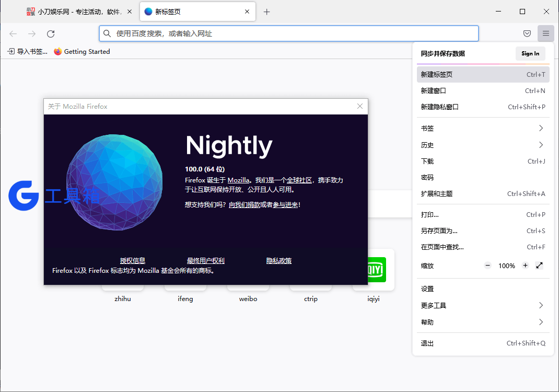Screen dimensions: 559x392
Task: Enter fullscreen with the zoom-row arrows icon
Action: [539, 266]
